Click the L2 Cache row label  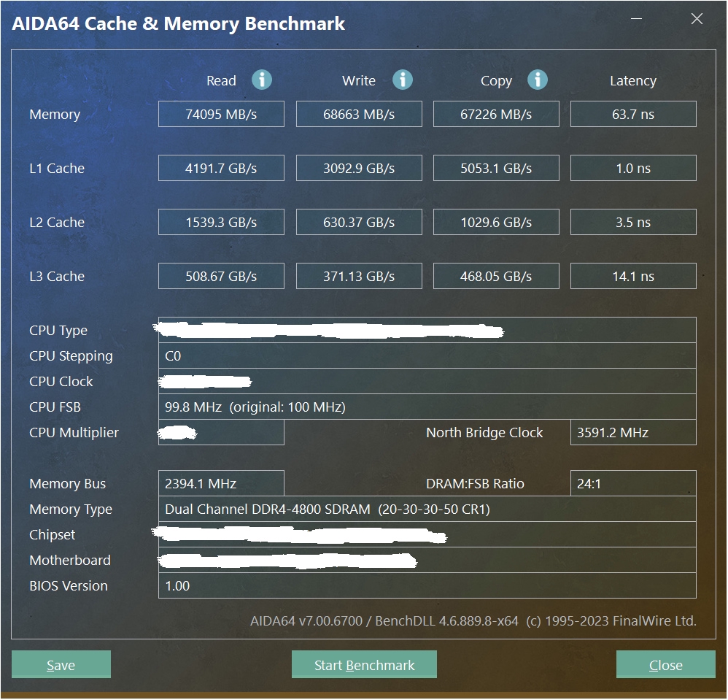(x=57, y=222)
